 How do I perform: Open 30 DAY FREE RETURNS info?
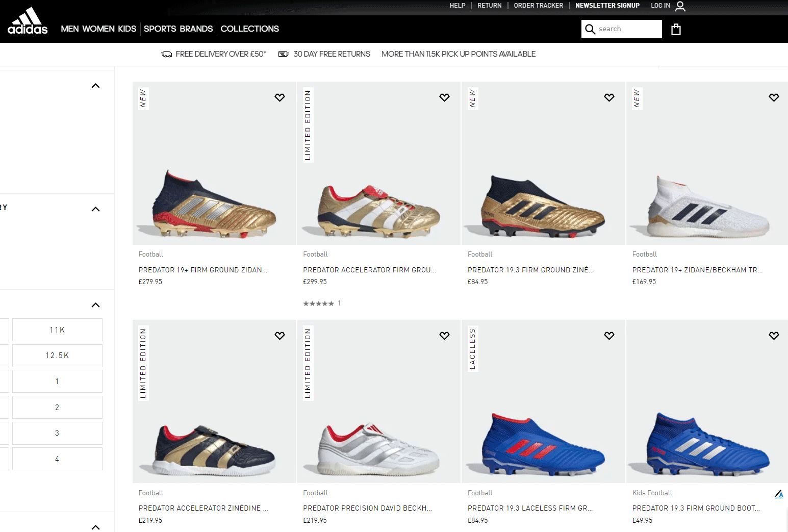coord(332,54)
